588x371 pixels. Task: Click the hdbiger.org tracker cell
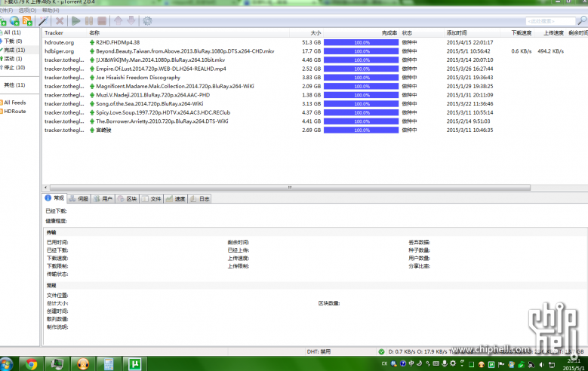tap(59, 51)
